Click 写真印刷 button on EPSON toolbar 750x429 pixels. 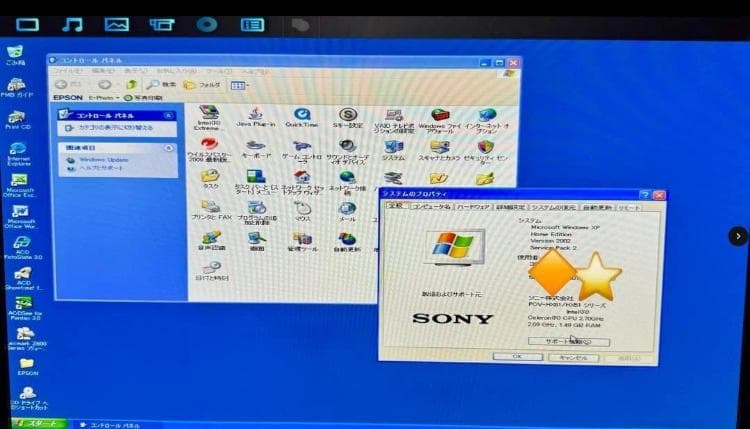point(143,98)
